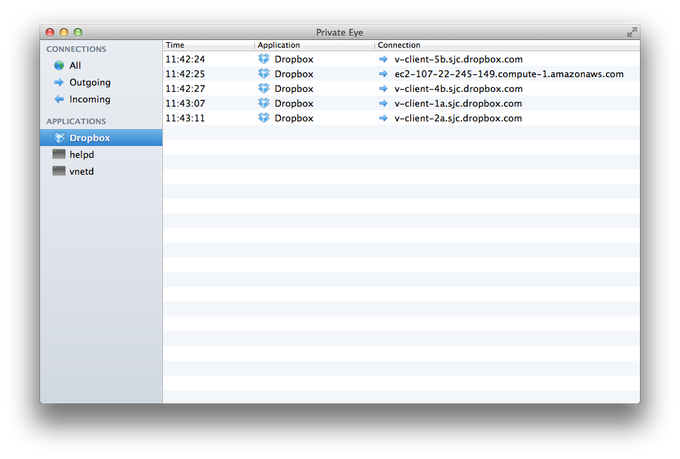Click the outgoing arrow beside the amazonaws.com connection
The height and width of the screenshot is (459, 680).
tap(383, 74)
